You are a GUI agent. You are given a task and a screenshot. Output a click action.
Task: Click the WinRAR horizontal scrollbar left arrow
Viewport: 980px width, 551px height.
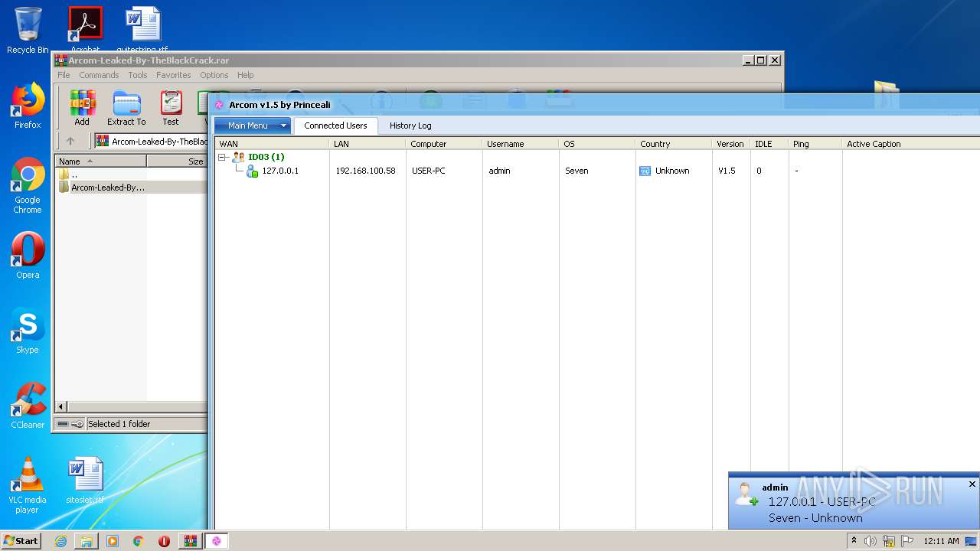tap(62, 407)
